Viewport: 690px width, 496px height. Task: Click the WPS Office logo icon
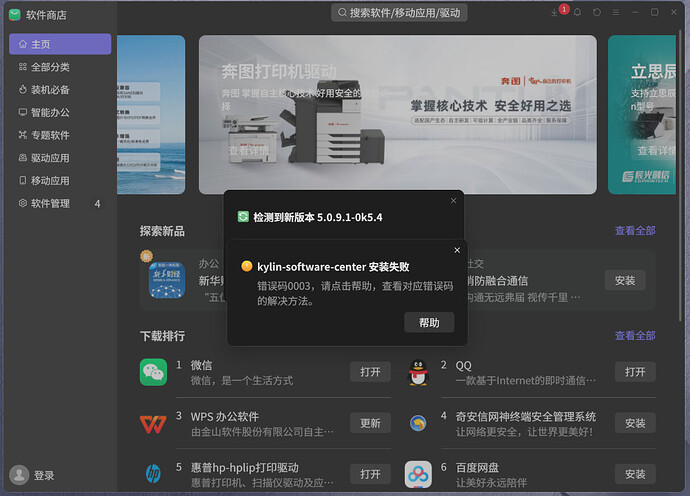[153, 424]
